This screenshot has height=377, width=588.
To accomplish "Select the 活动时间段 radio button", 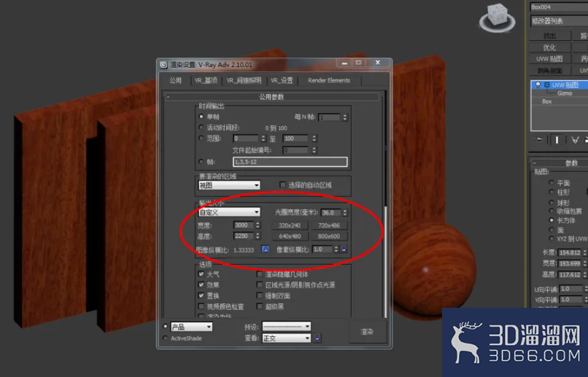I will [201, 128].
